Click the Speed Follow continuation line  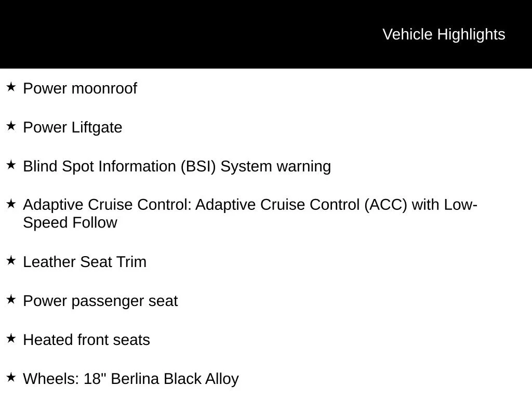(70, 223)
